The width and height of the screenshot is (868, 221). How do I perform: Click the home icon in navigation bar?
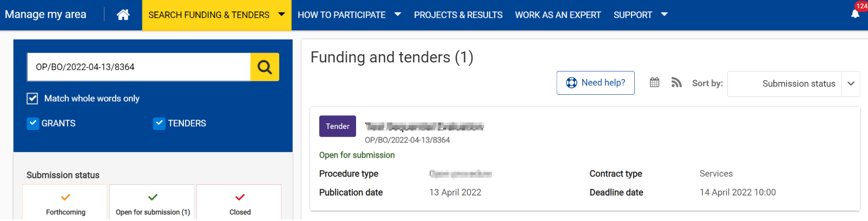click(123, 15)
